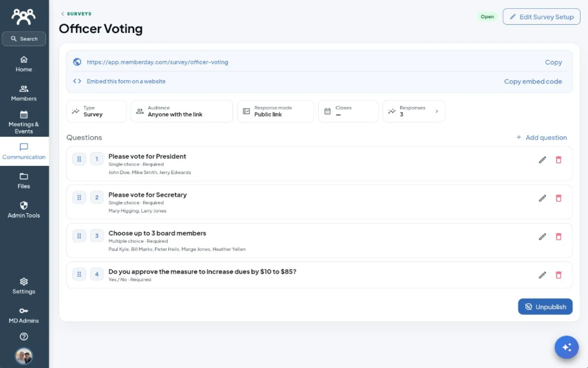Click the 'Paul Kyle, Bill Marks' options line
Viewport: 588px width, 368px height.
click(177, 249)
